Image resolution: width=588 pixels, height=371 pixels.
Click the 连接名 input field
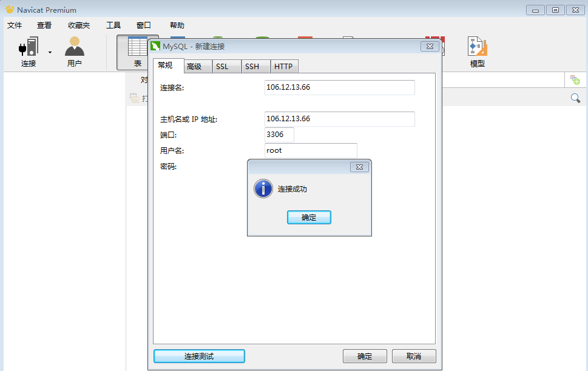339,87
